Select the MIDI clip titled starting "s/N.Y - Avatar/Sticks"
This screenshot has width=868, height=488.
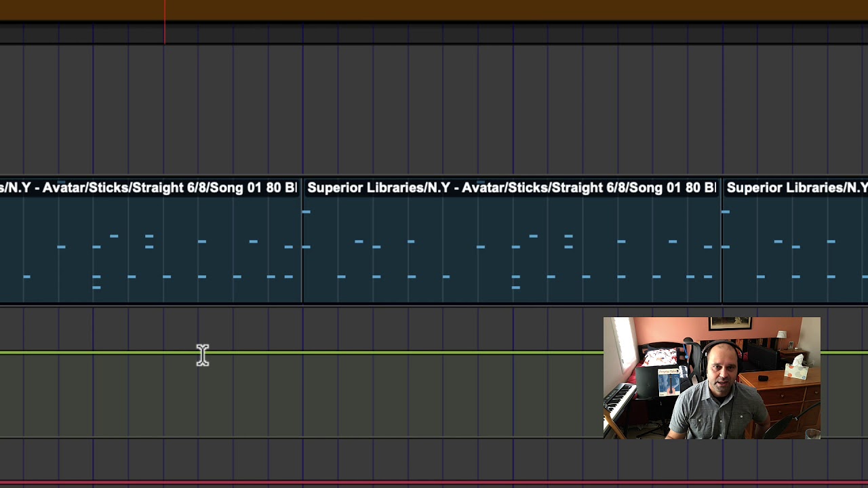pos(150,241)
